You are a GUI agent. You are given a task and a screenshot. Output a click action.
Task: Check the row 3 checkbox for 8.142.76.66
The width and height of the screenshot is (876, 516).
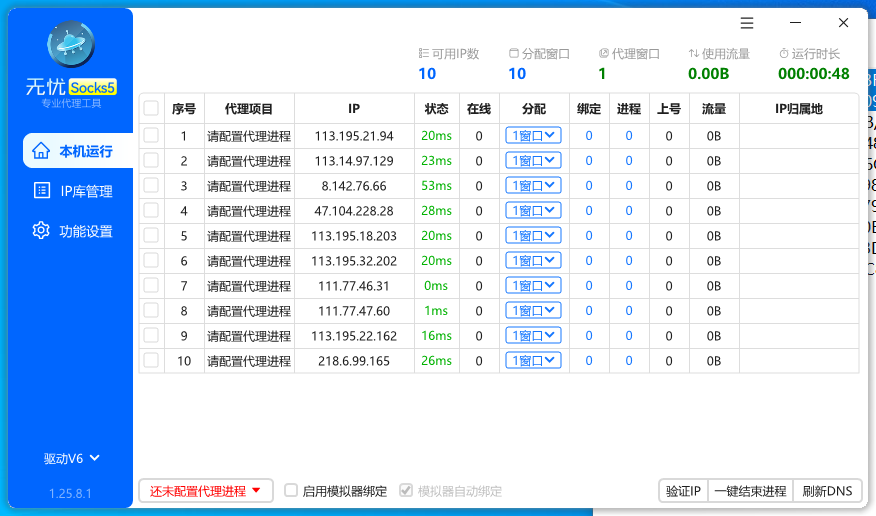point(151,185)
